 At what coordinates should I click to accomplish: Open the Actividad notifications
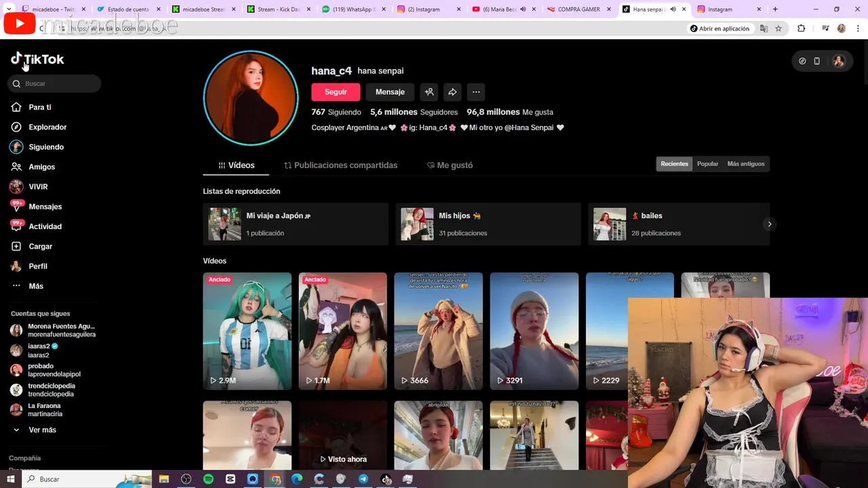coord(45,226)
